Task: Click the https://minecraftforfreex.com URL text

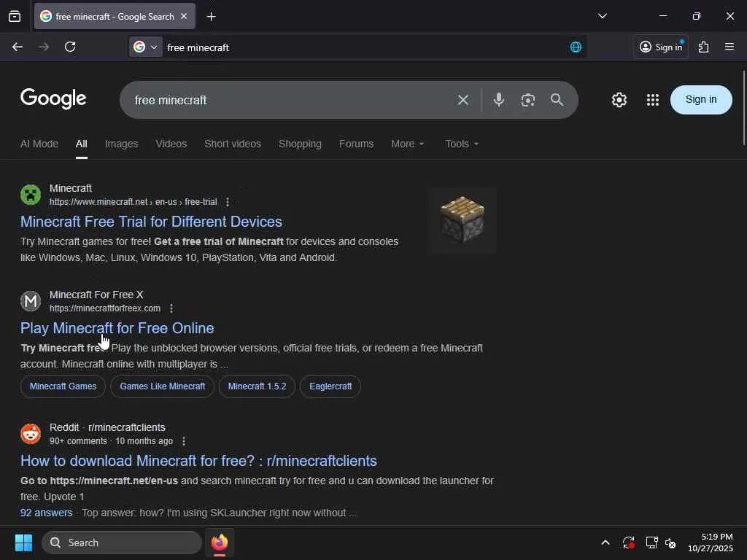Action: 105,308
